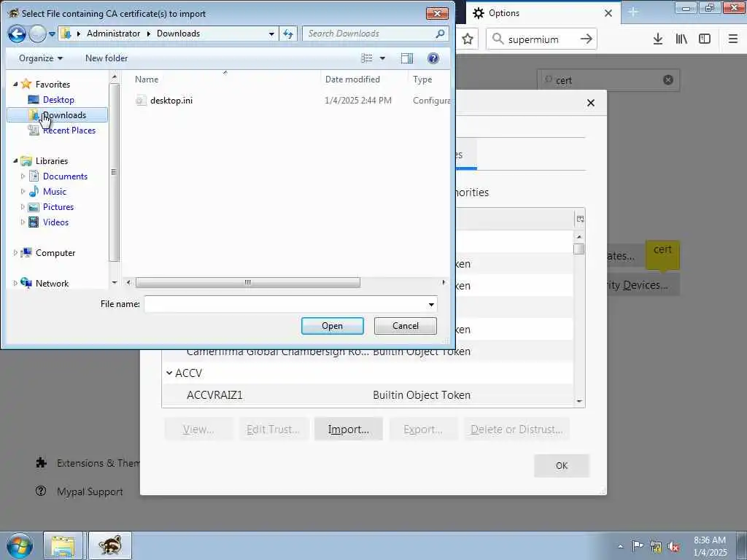Open the Windows Start button

(20, 545)
